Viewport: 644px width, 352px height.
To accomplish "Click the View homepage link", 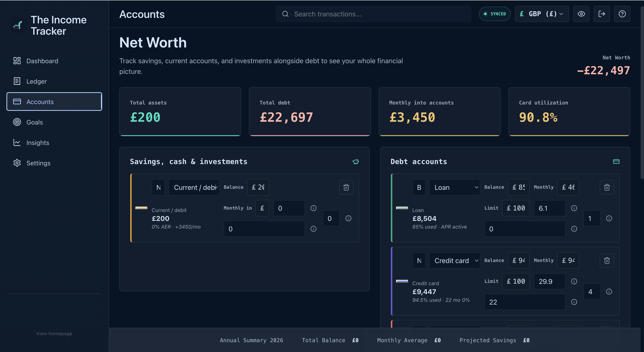I will pyautogui.click(x=54, y=333).
